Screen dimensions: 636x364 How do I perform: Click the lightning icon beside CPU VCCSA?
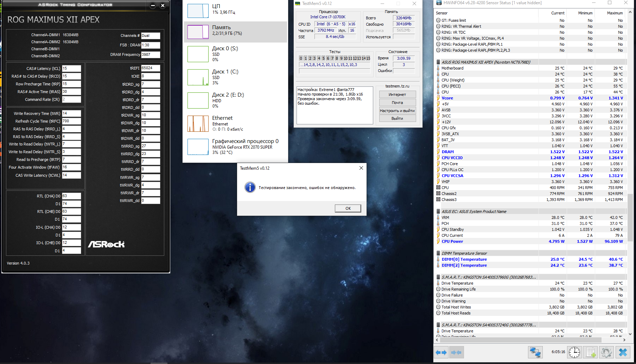tap(438, 176)
